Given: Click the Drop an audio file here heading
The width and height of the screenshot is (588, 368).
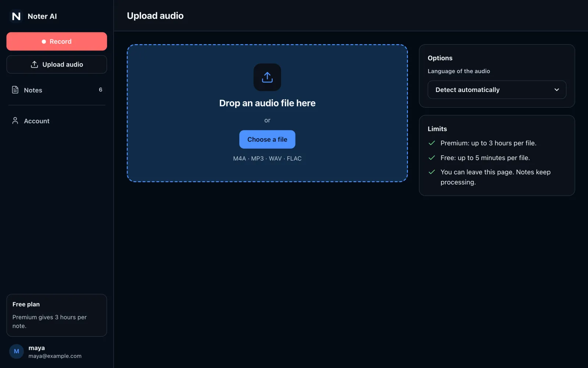Looking at the screenshot, I should point(267,103).
